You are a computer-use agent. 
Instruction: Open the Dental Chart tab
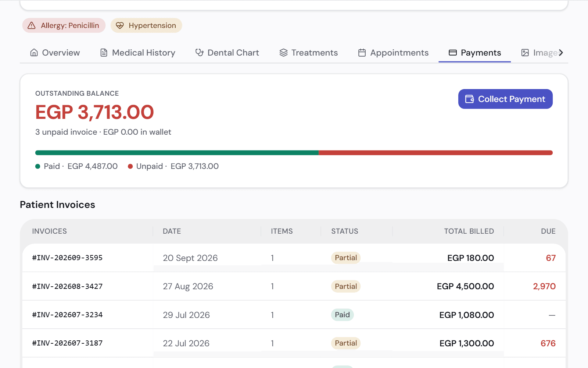coord(227,53)
